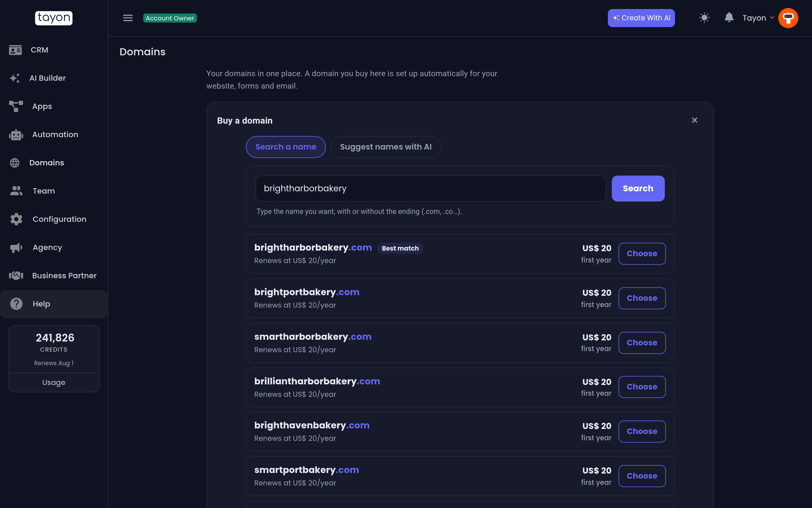Open the Automation menu label

55,135
